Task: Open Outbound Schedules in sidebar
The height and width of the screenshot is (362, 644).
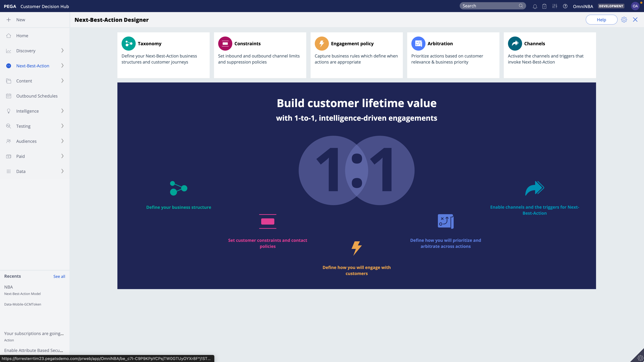Action: pos(37,96)
